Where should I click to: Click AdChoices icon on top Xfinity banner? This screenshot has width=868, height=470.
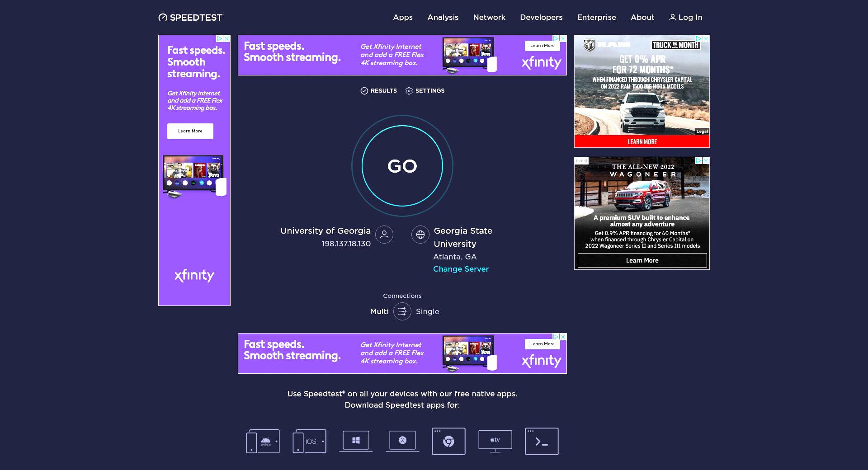557,39
